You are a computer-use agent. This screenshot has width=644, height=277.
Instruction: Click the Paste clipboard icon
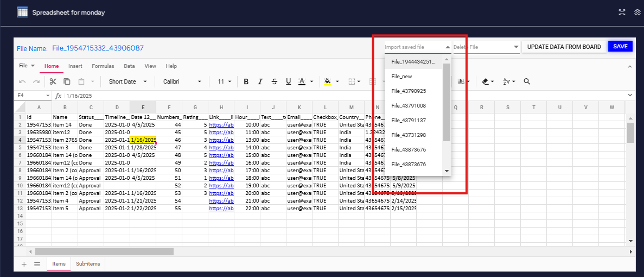[81, 81]
